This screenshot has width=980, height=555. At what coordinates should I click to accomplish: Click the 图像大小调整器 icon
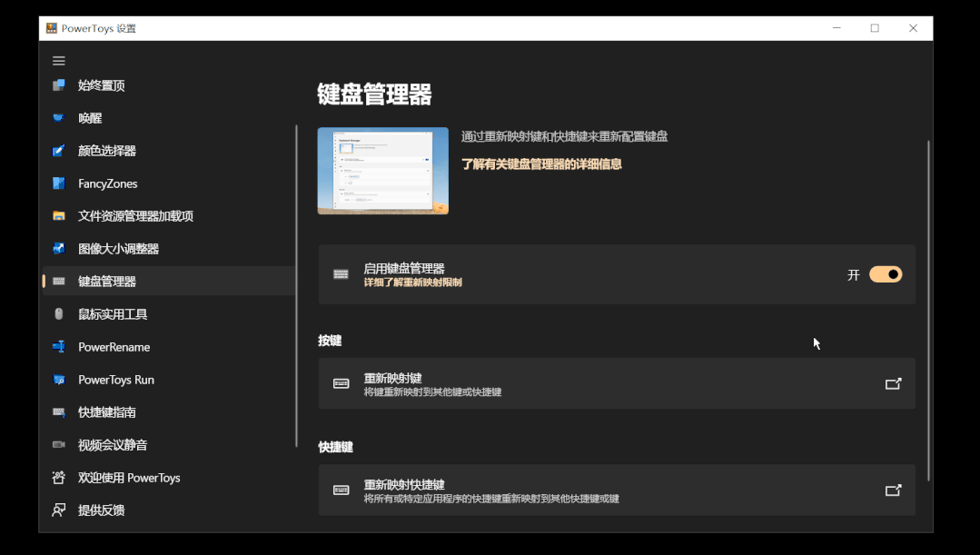pyautogui.click(x=59, y=248)
